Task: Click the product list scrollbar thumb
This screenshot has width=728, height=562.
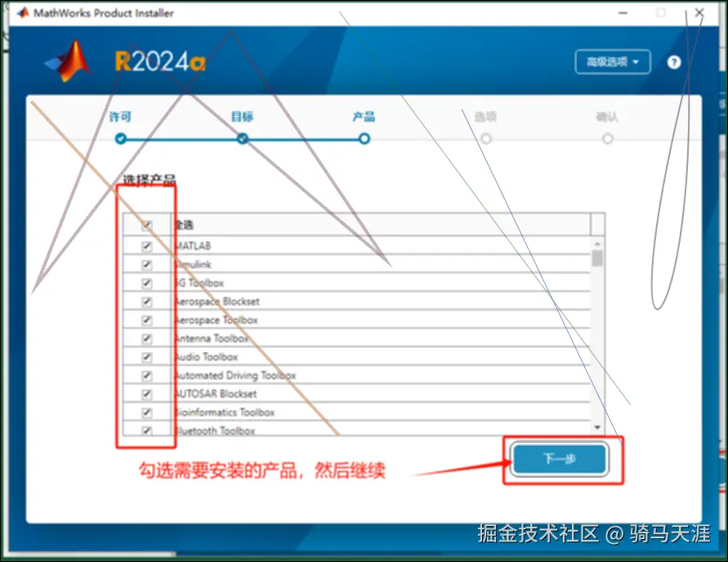Action: 597,258
